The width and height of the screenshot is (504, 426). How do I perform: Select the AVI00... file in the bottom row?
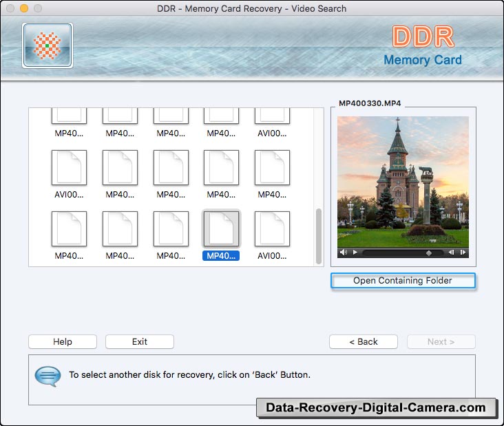[272, 228]
